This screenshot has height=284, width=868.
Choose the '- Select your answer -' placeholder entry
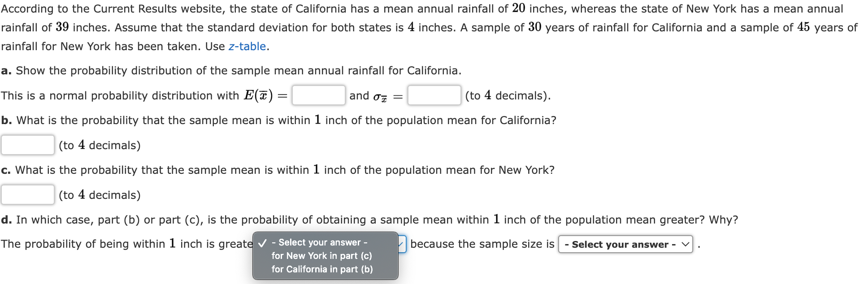click(319, 242)
